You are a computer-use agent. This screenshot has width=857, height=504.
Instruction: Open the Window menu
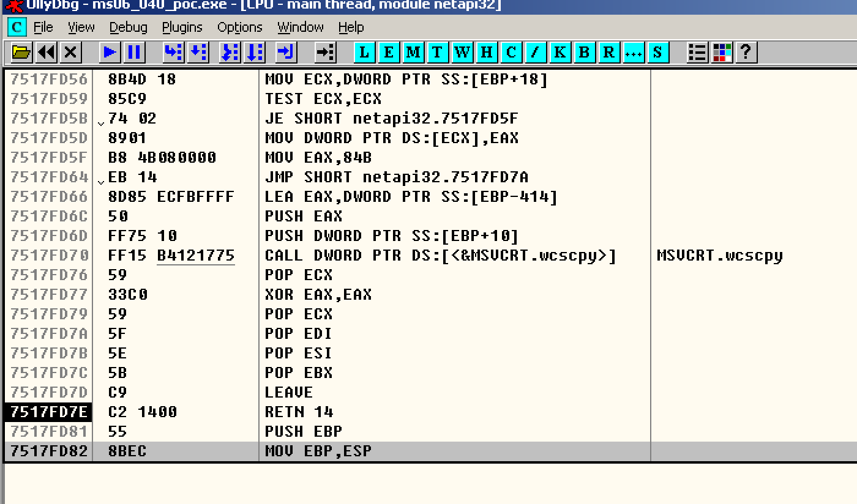coord(300,27)
